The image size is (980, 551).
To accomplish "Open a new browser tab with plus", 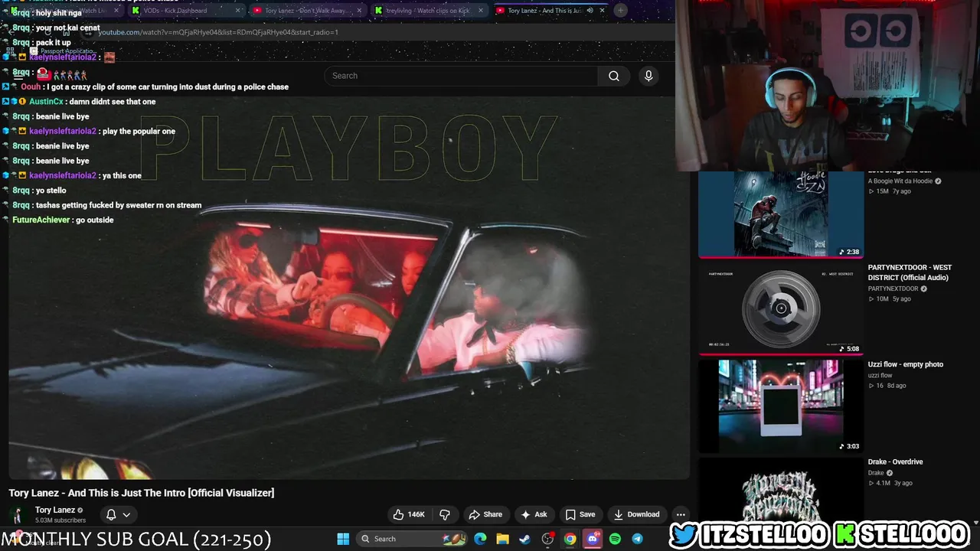I will [621, 11].
